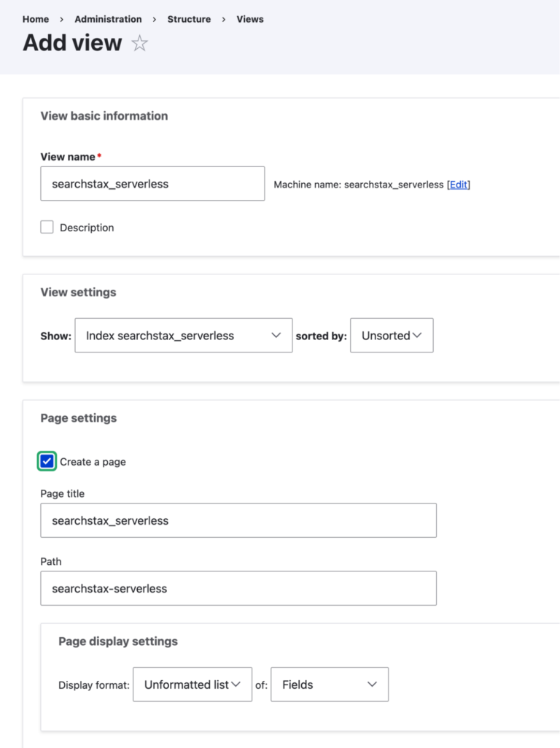Viewport: 560px width, 748px height.
Task: Click into the Page title field
Action: click(238, 520)
